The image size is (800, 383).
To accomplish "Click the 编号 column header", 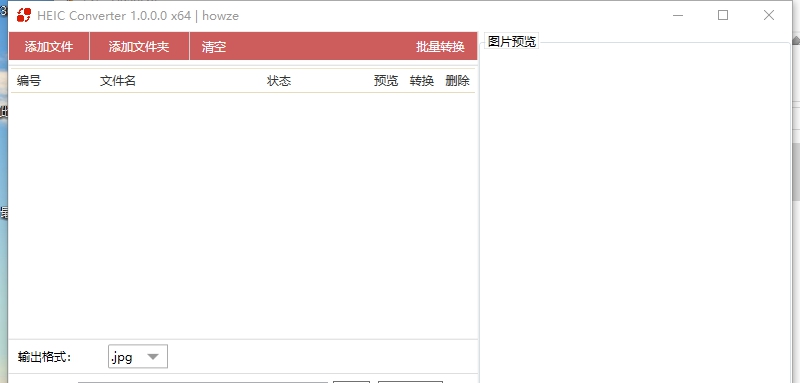I will pos(29,81).
